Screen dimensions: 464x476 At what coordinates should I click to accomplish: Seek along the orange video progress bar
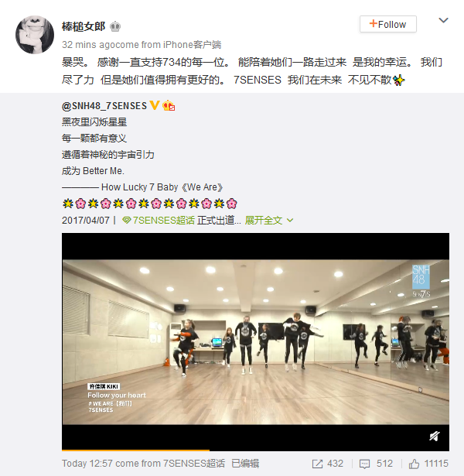[255, 450]
